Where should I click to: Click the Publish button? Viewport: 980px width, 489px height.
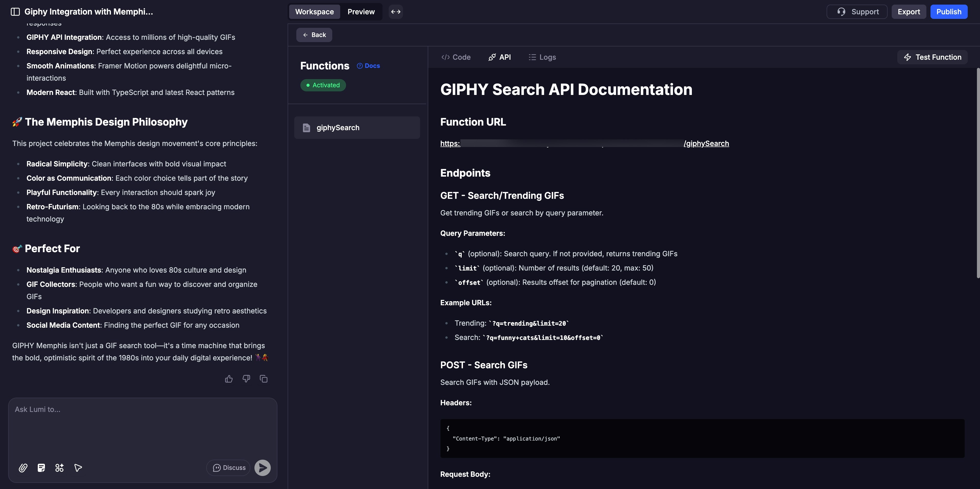point(948,12)
